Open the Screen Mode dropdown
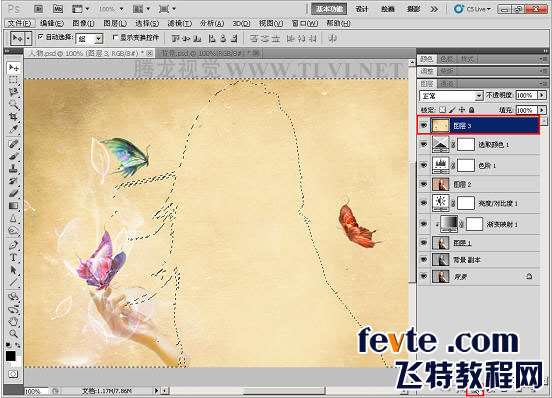The width and height of the screenshot is (552, 398). pyautogui.click(x=167, y=9)
